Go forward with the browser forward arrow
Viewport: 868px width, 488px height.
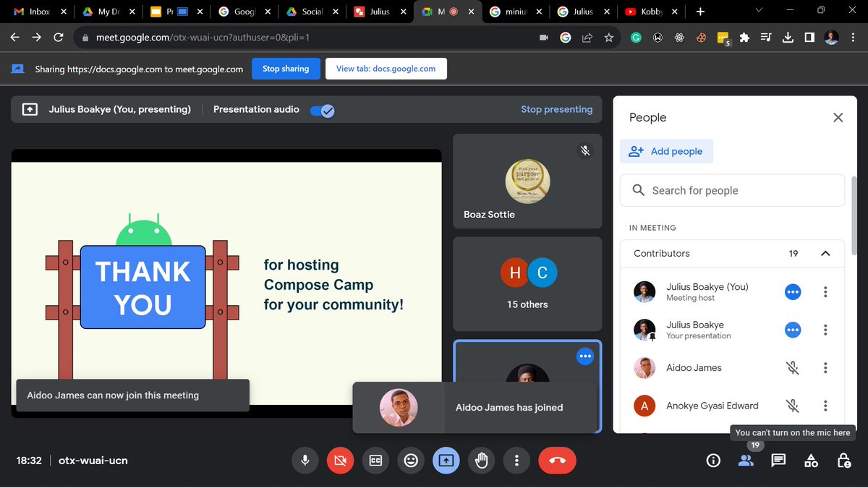[x=37, y=38]
